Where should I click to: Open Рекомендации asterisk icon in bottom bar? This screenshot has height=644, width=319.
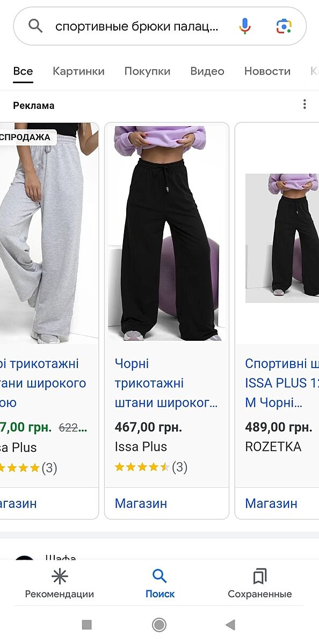[60, 577]
